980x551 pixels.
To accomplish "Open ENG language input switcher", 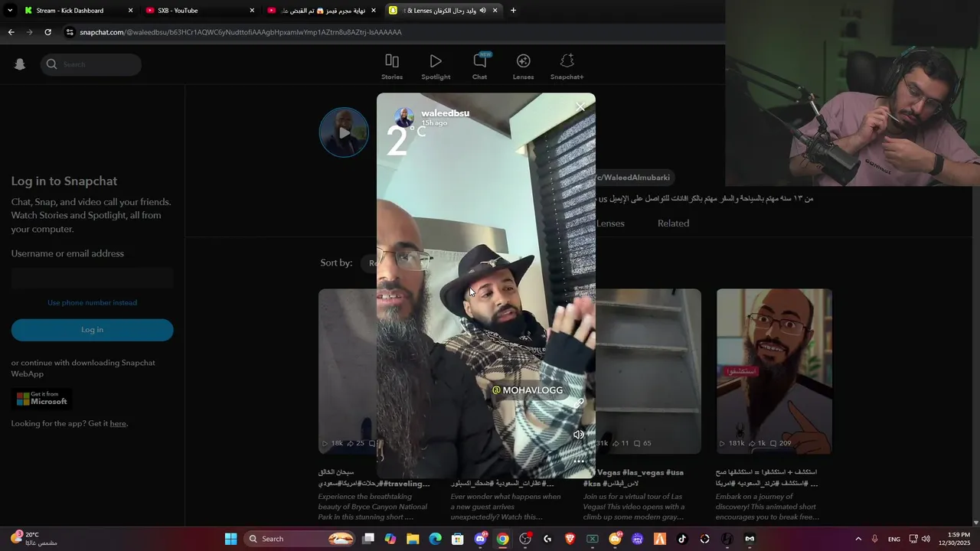I will (x=894, y=540).
